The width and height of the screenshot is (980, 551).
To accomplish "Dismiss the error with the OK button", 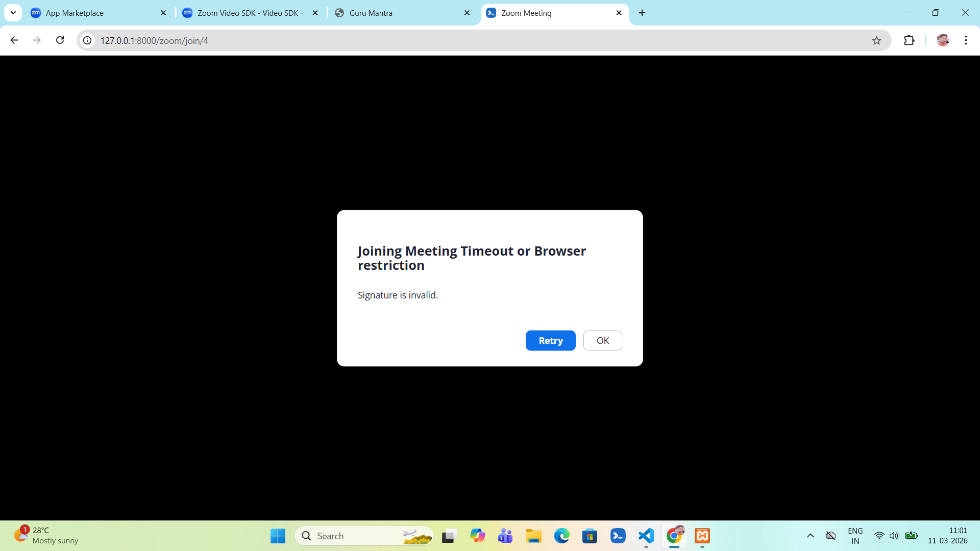I will [x=602, y=340].
